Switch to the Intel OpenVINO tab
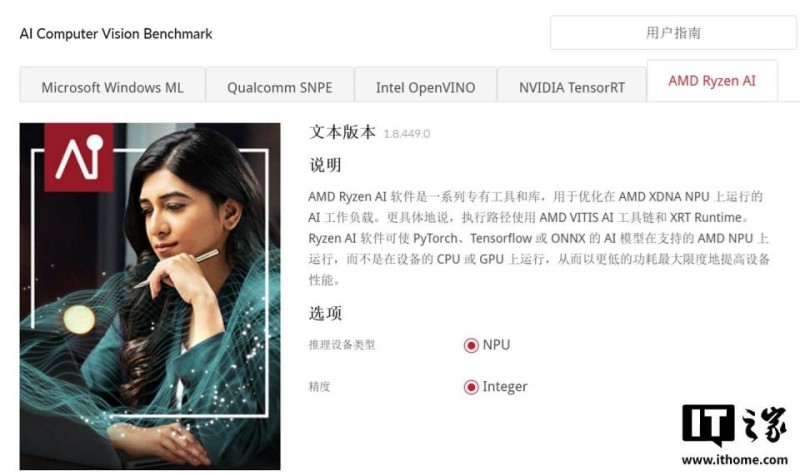The width and height of the screenshot is (800, 475). (426, 85)
